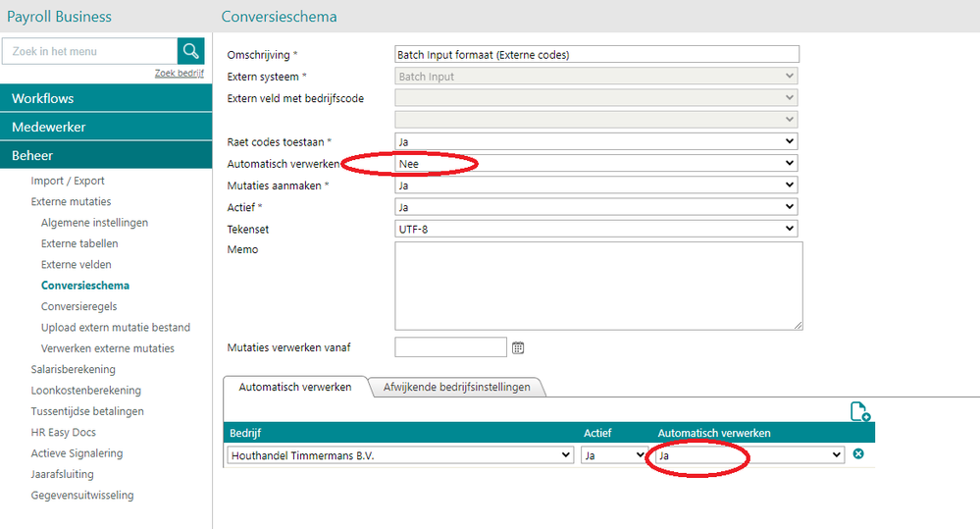Focus the Memo text area
This screenshot has width=980, height=529.
[x=598, y=286]
